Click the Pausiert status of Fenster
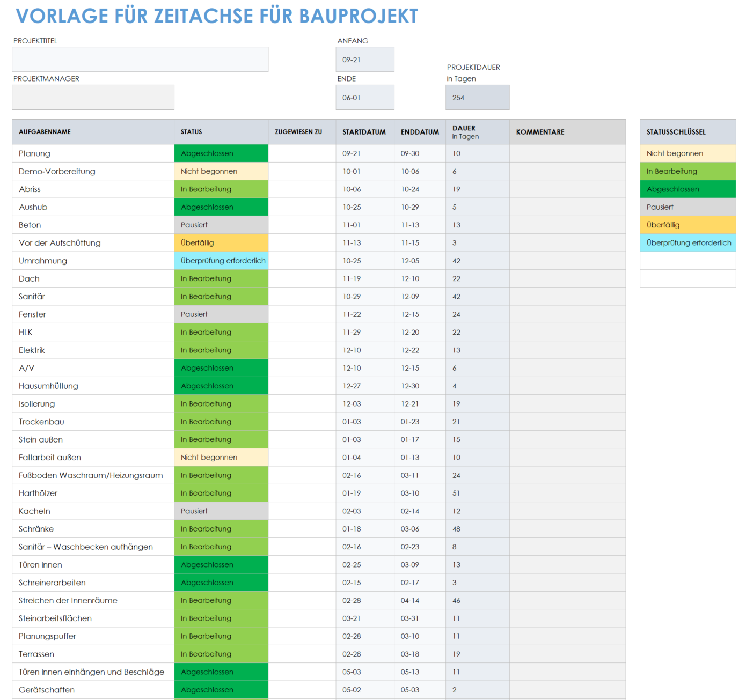This screenshot has height=700, width=746. click(x=221, y=314)
